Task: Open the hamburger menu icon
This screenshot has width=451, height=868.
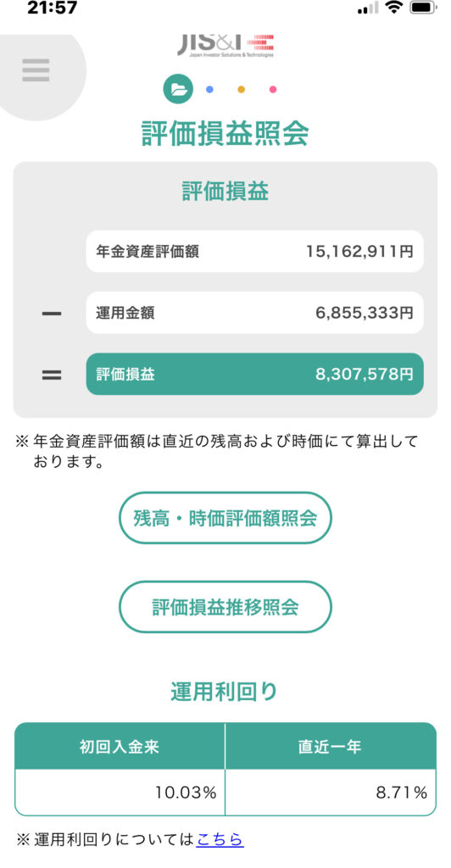Action: (36, 70)
